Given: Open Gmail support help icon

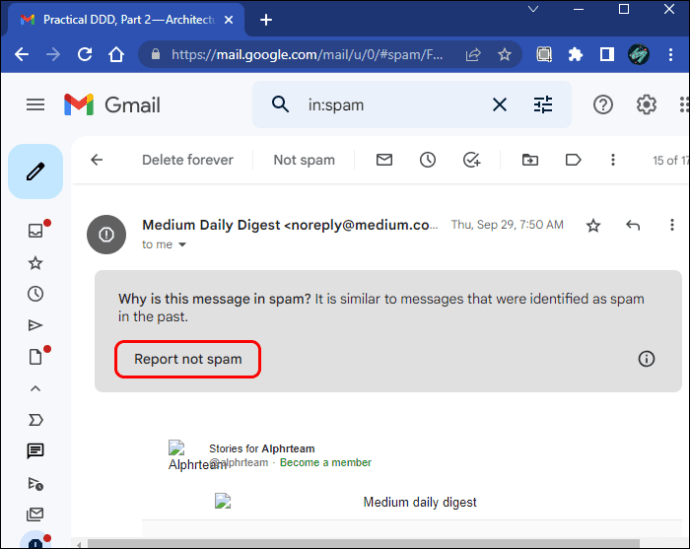Looking at the screenshot, I should click(603, 105).
